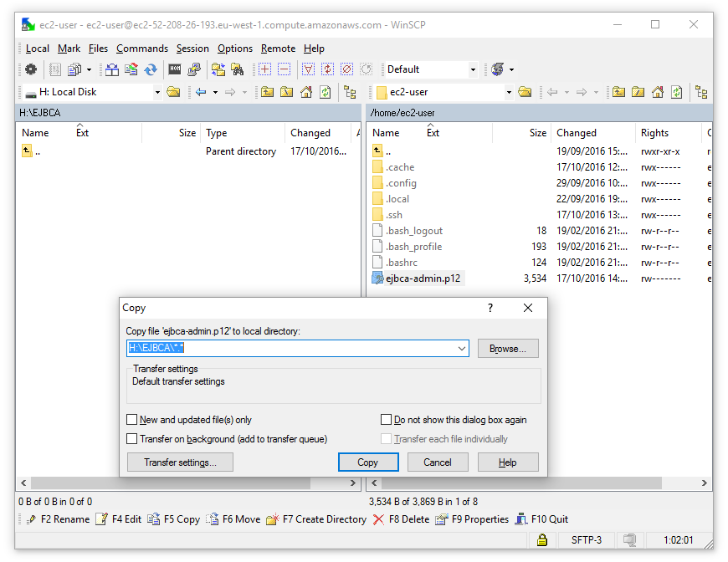Open the Session menu
The width and height of the screenshot is (728, 562).
click(192, 49)
